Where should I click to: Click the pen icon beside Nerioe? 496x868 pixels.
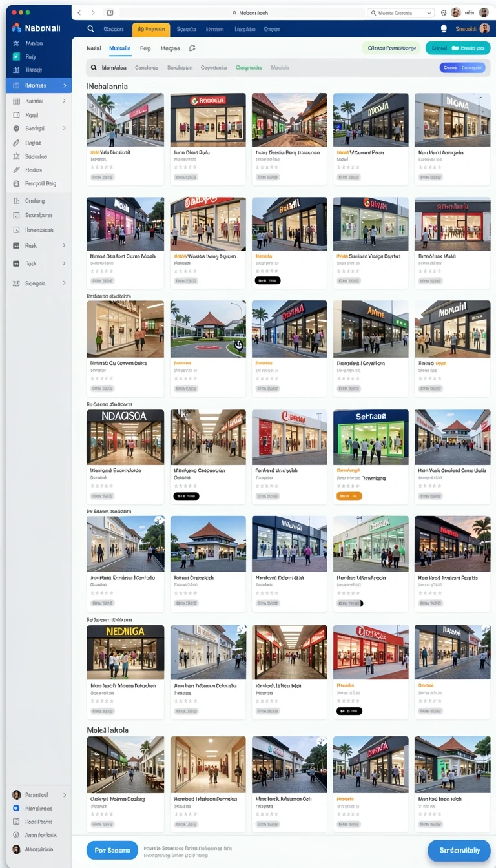[16, 170]
